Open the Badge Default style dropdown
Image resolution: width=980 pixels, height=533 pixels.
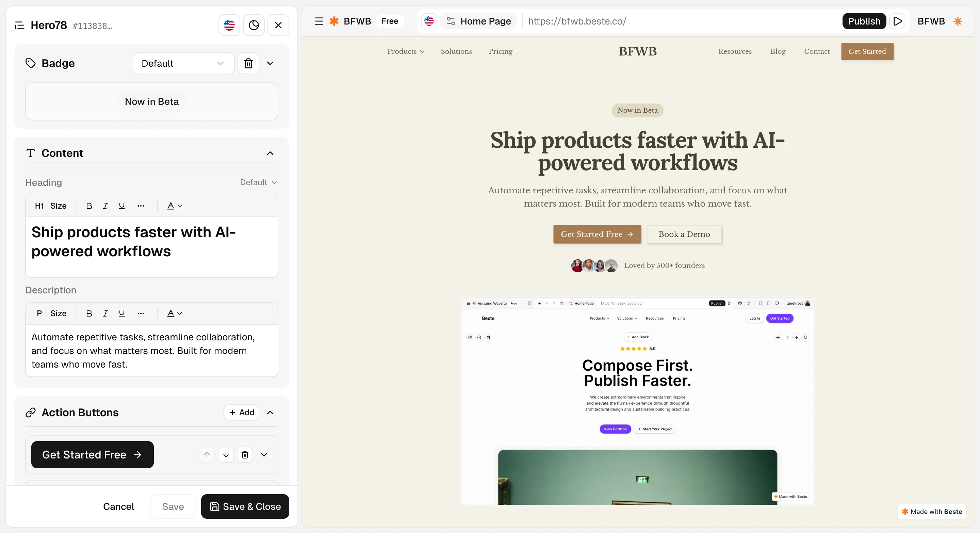click(183, 63)
